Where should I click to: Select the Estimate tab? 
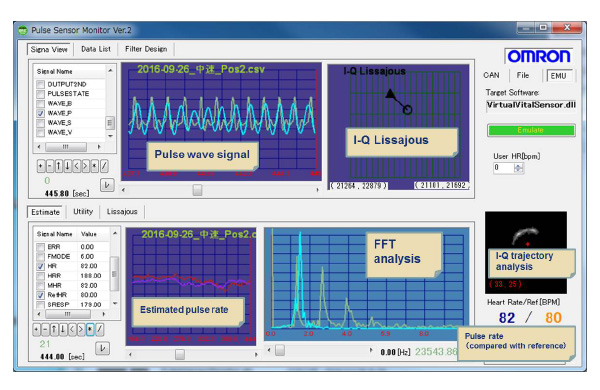click(x=46, y=212)
